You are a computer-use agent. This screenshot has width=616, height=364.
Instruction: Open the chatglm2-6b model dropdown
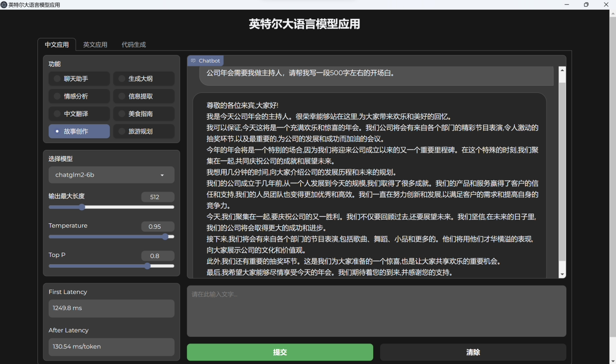pyautogui.click(x=111, y=175)
